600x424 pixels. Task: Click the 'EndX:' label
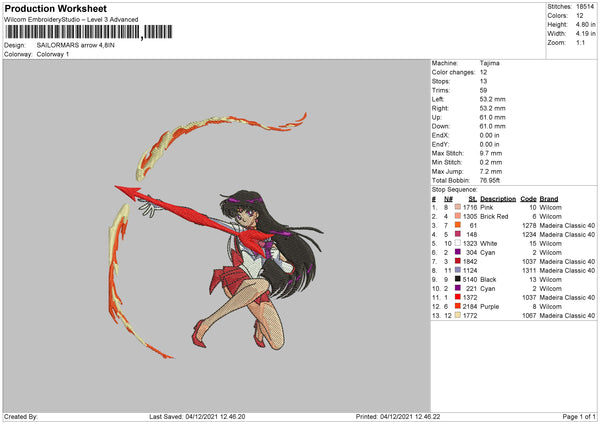click(x=440, y=135)
